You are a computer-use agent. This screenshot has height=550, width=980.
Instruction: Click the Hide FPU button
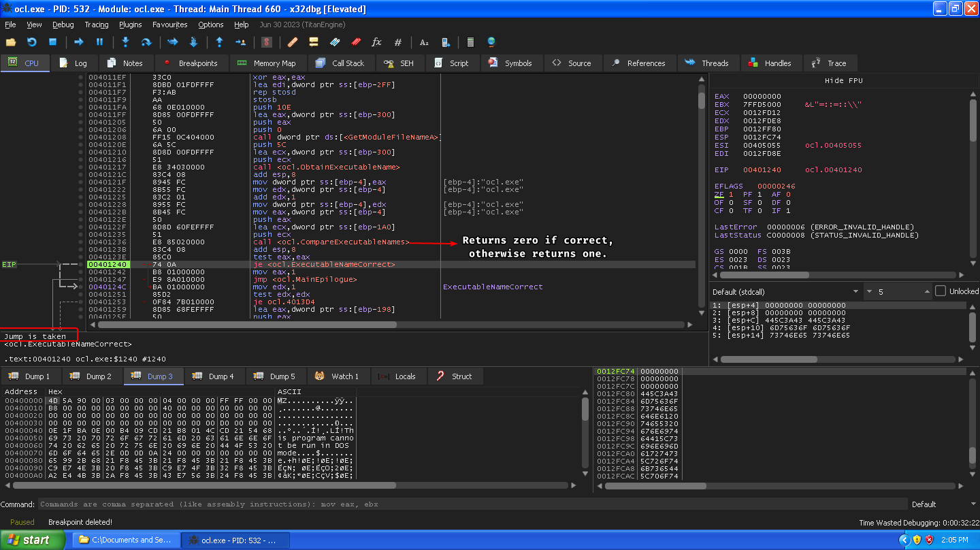click(843, 80)
